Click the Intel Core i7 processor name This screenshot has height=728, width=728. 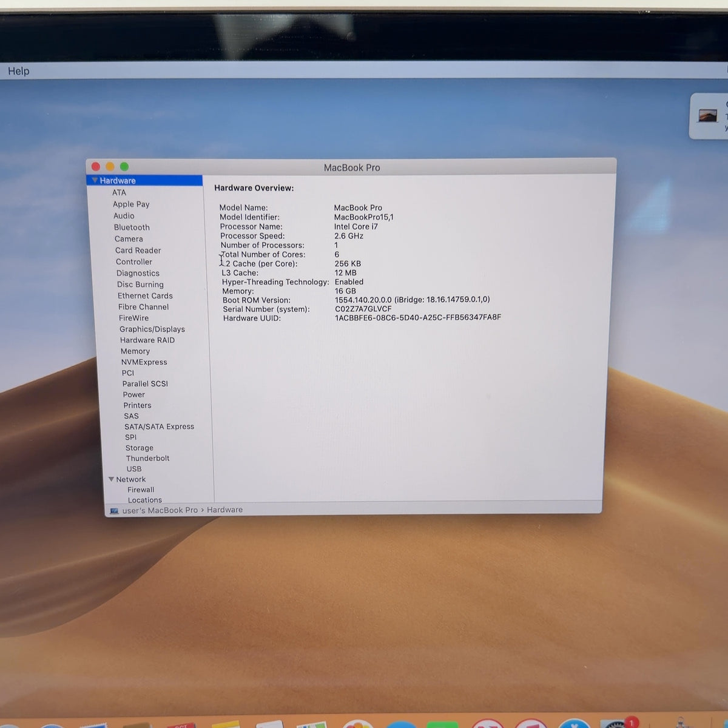pyautogui.click(x=356, y=226)
